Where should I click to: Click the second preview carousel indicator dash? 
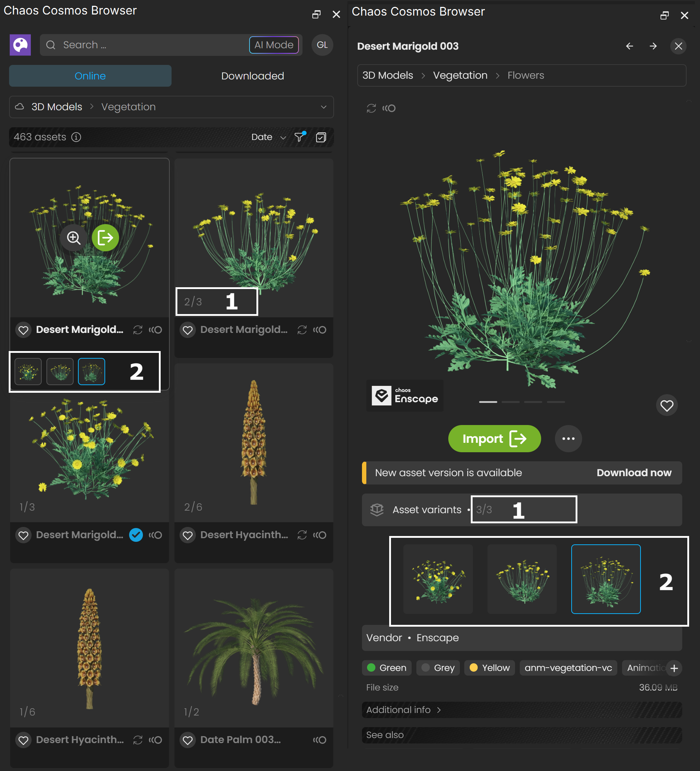pos(510,402)
